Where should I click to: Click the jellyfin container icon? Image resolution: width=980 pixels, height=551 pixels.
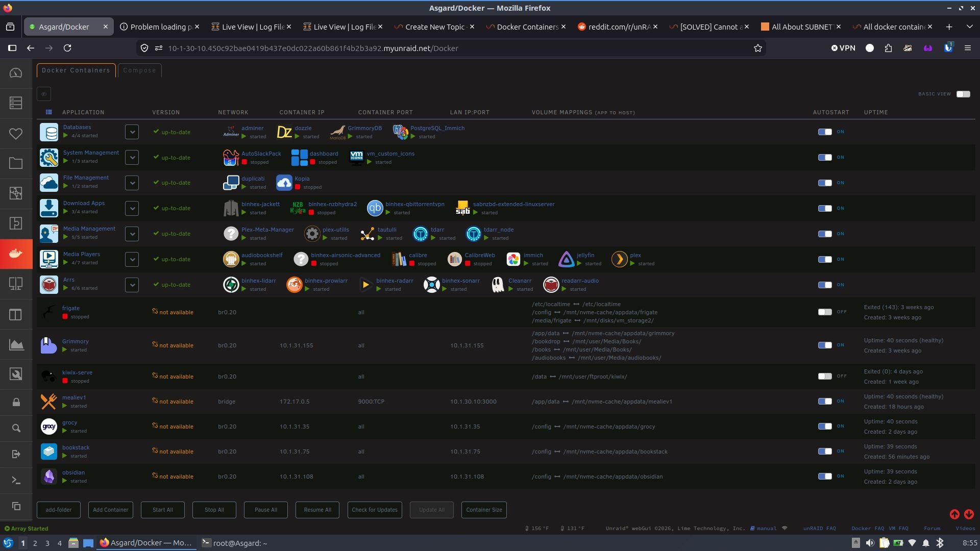(566, 259)
